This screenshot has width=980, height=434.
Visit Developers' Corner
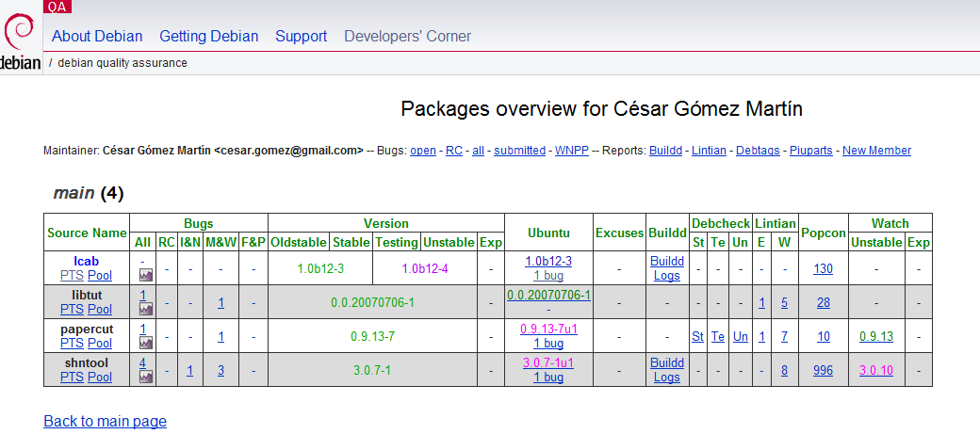coord(407,36)
